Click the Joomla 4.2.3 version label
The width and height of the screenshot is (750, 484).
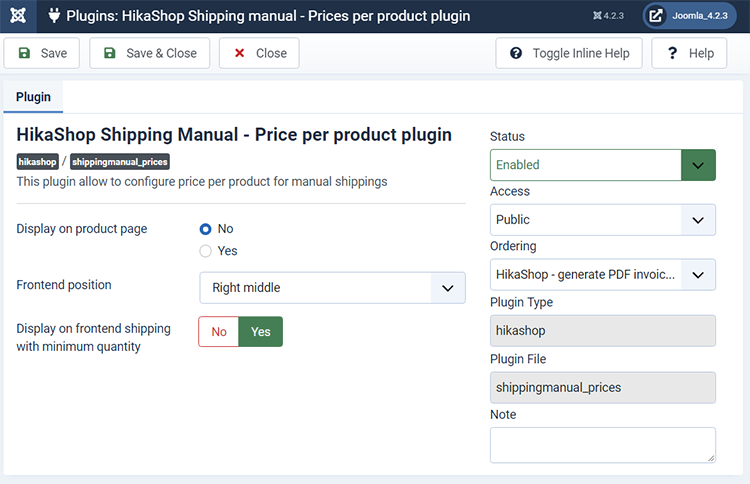tap(608, 16)
